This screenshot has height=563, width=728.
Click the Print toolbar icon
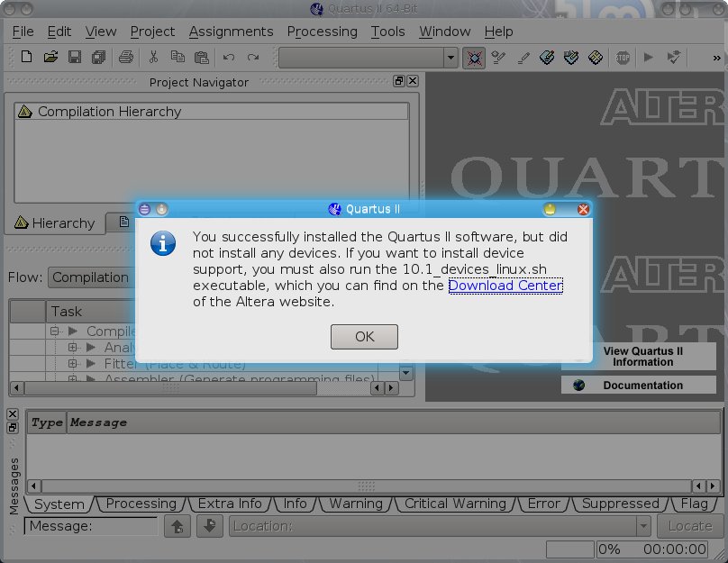click(x=126, y=58)
